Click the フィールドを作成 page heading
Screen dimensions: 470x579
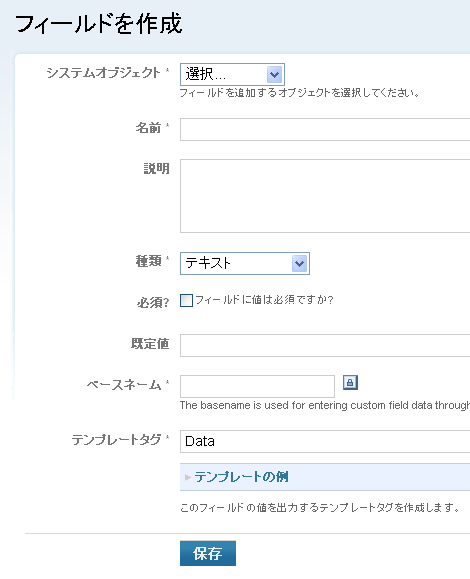coord(99,24)
